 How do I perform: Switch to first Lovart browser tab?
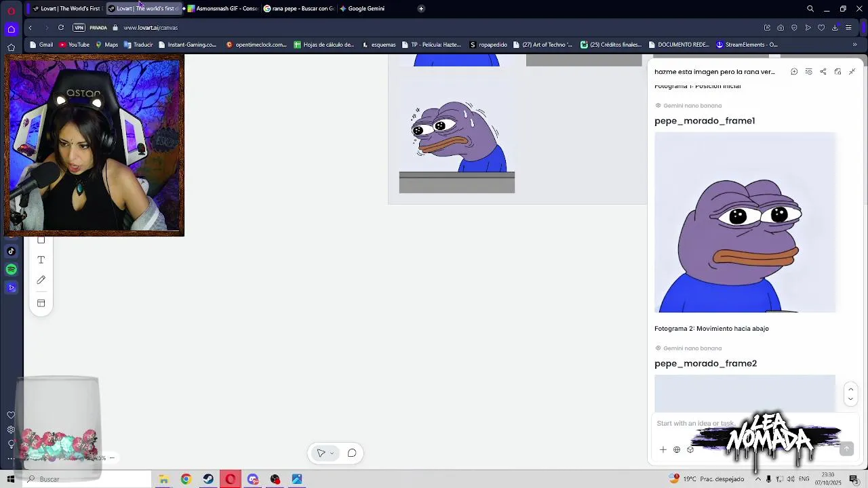(66, 9)
